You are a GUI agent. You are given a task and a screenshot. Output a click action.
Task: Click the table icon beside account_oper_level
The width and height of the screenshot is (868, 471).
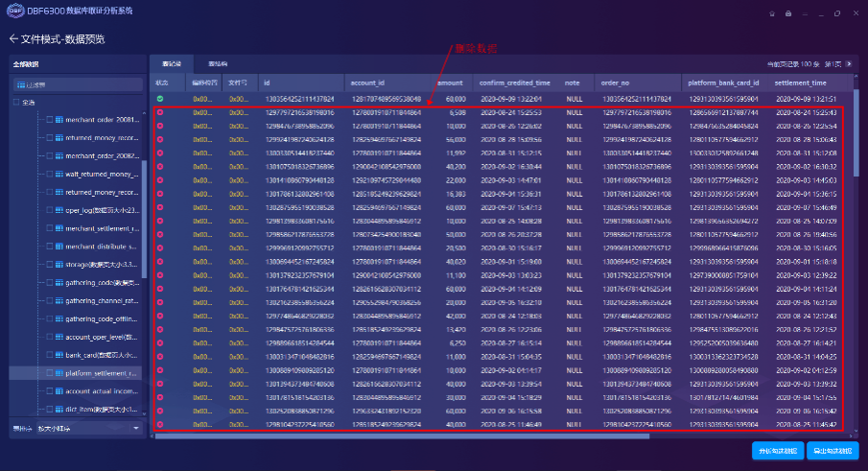click(59, 337)
